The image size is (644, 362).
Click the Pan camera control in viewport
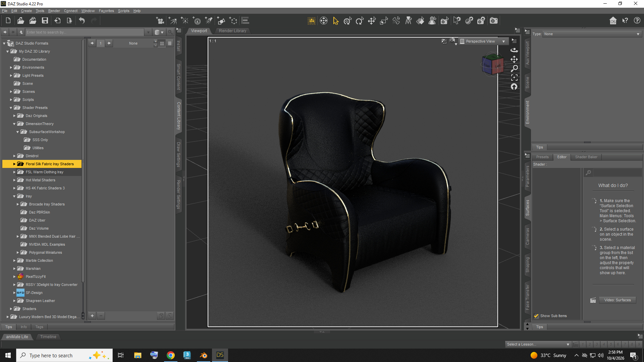pyautogui.click(x=514, y=59)
